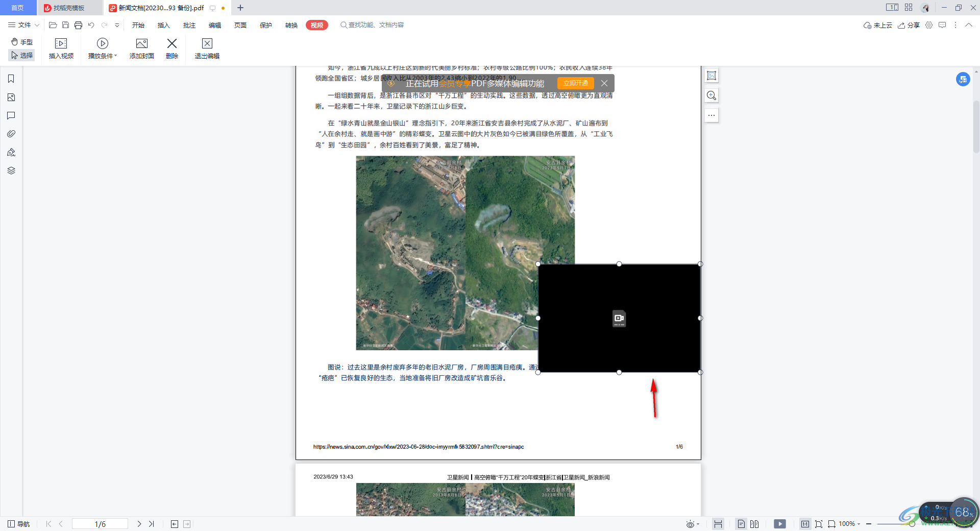Open the feedback message icon
The height and width of the screenshot is (531, 980).
click(x=942, y=25)
